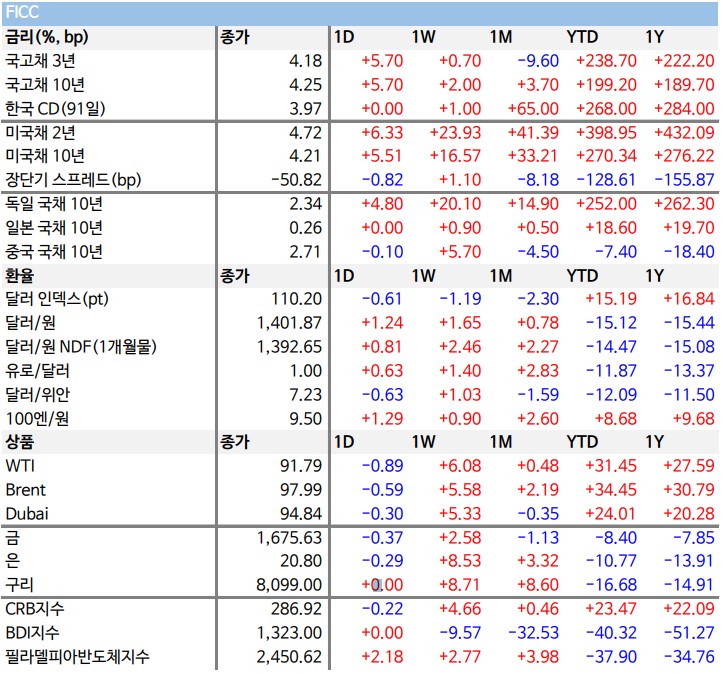Click the FICC table title
This screenshot has height=674, width=723.
point(22,12)
